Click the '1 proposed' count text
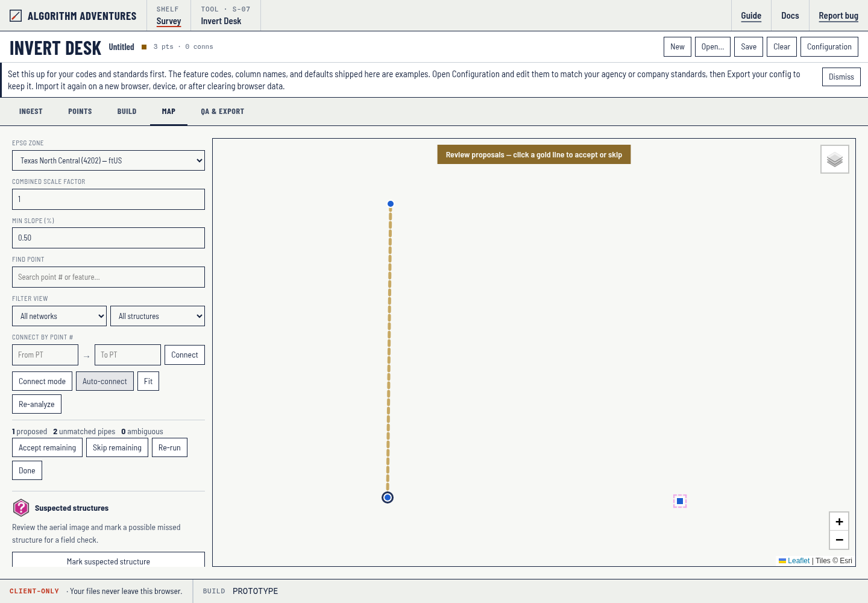Screen dimensions: 868x603 (30, 431)
